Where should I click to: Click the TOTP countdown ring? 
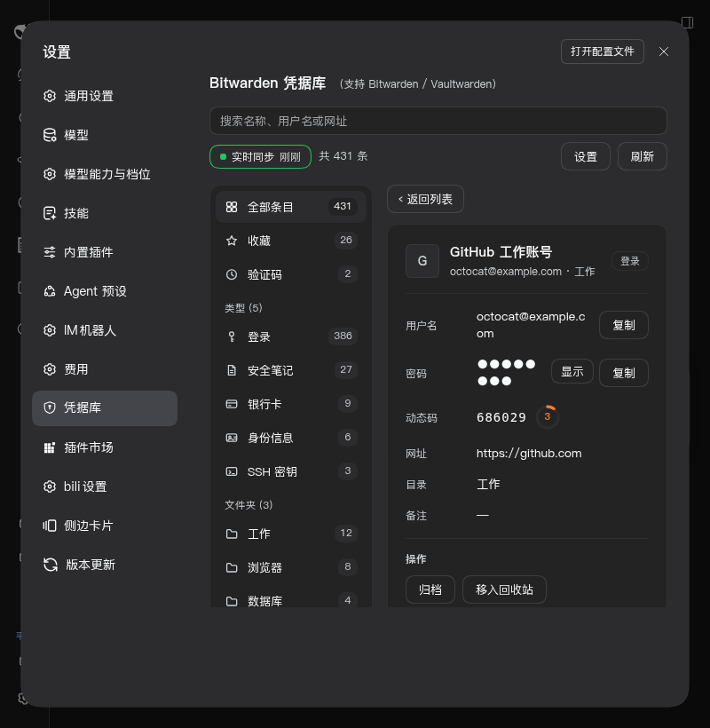547,417
